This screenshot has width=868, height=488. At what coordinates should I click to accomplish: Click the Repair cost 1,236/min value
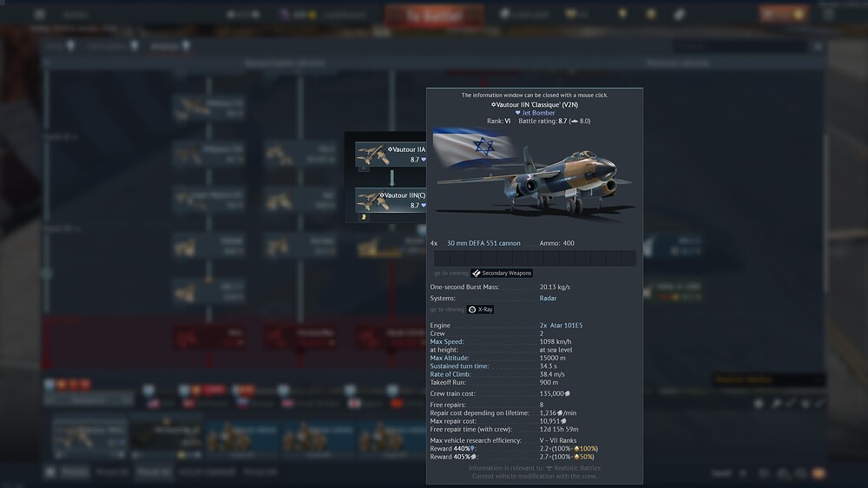(558, 413)
